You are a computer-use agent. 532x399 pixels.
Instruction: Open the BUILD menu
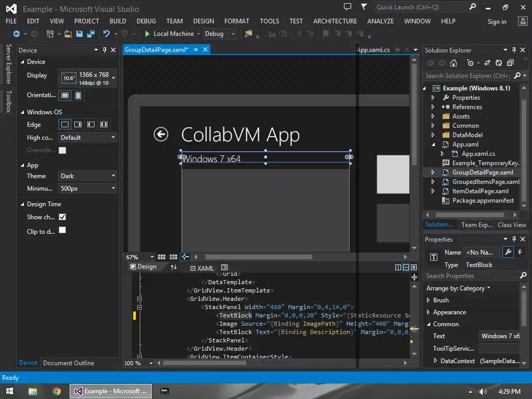pos(118,21)
